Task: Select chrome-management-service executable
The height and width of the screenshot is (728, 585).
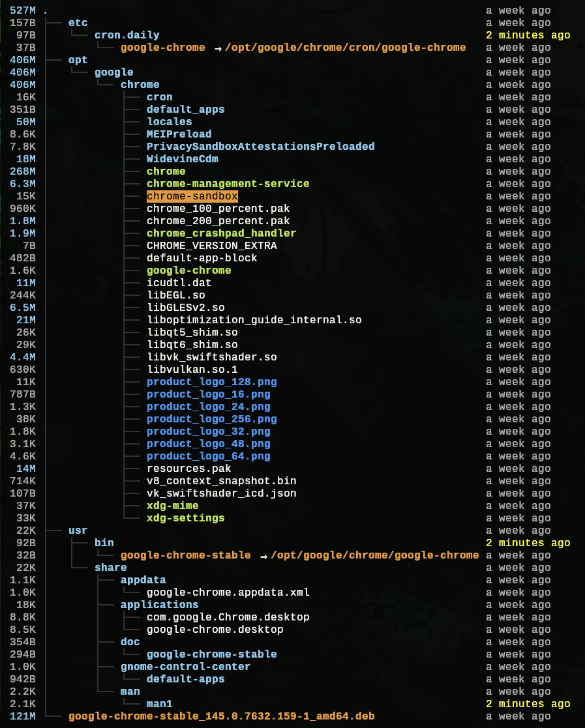Action: [x=228, y=184]
